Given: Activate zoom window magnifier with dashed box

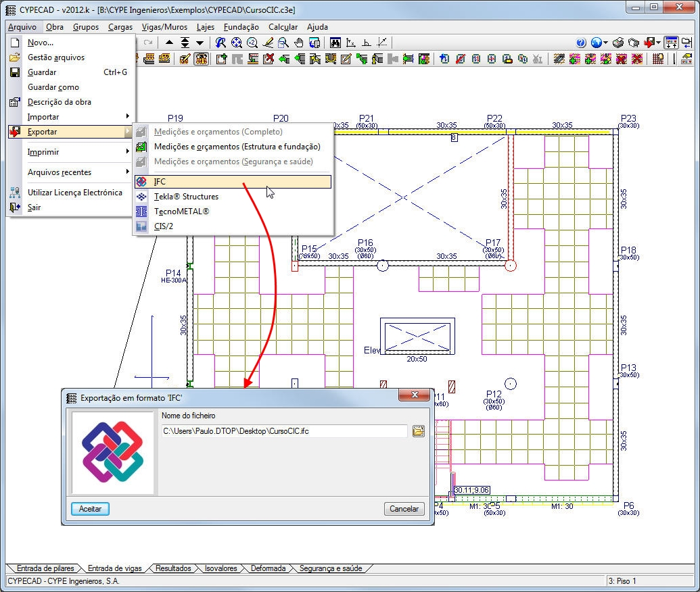Looking at the screenshot, I should [x=283, y=43].
